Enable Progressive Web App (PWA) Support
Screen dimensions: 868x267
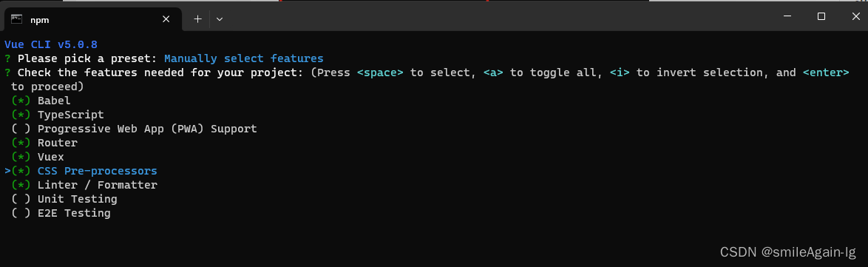(134, 129)
